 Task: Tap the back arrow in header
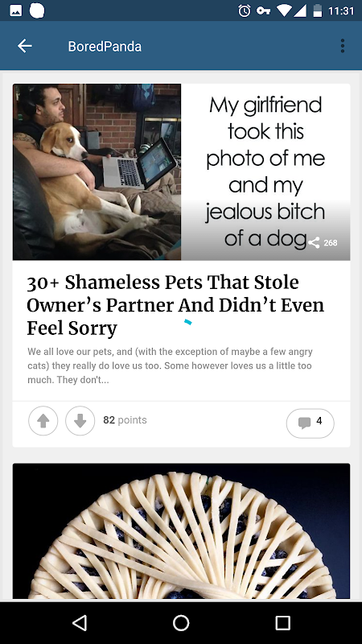pos(25,46)
